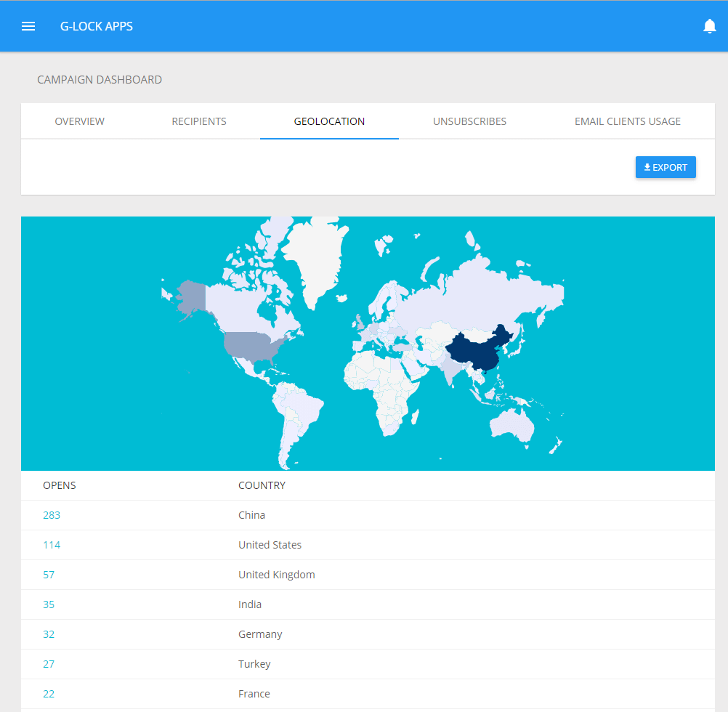Open the UNSUBSCRIBES tab
728x712 pixels.
(x=469, y=121)
